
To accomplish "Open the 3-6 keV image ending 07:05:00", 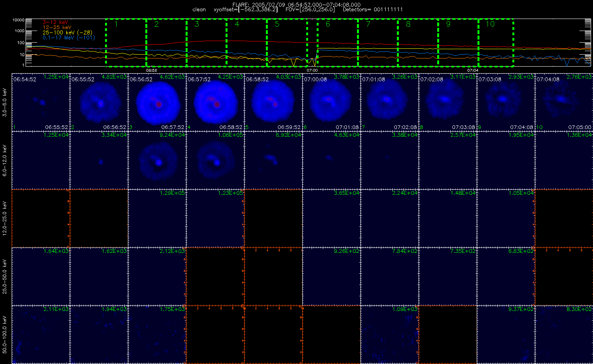I will [564, 102].
